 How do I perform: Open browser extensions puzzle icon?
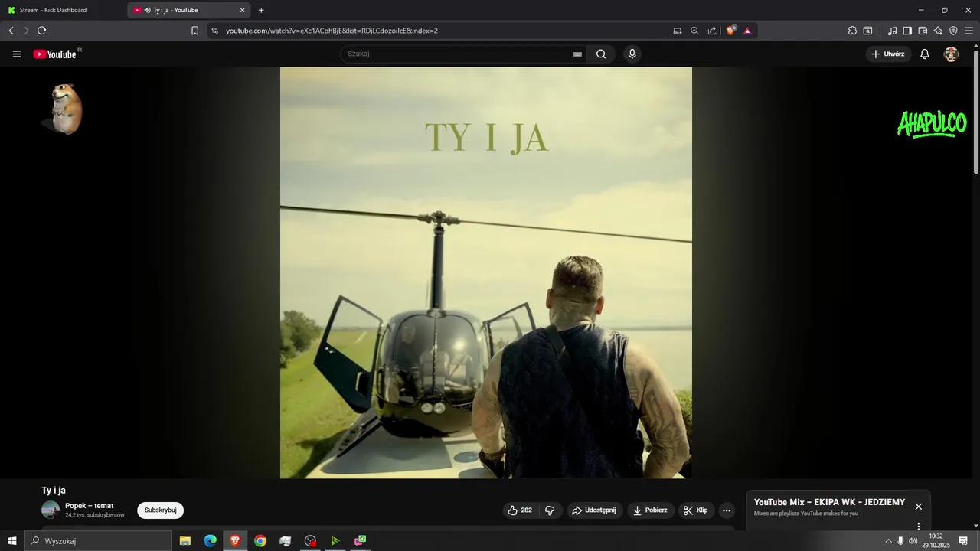[852, 31]
